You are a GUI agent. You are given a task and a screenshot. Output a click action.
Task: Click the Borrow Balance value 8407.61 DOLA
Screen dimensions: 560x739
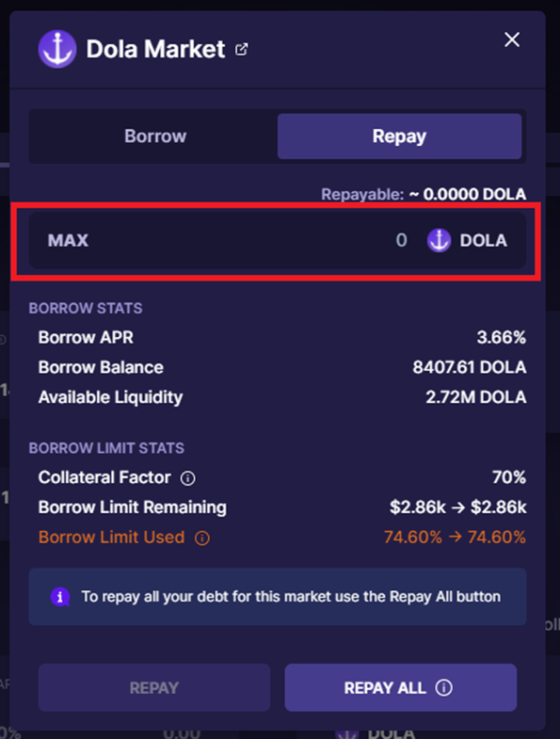coord(470,367)
